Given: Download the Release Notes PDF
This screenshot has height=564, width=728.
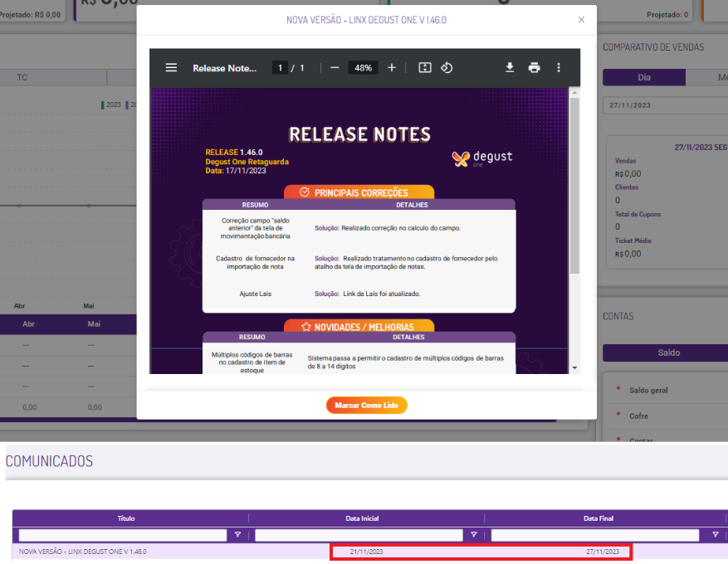Looking at the screenshot, I should click(510, 68).
